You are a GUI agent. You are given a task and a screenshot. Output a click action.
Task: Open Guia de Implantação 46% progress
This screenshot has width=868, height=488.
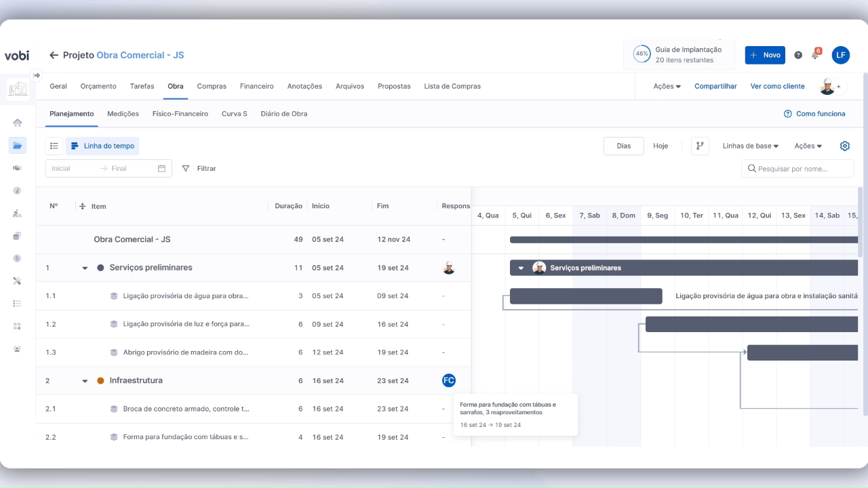tap(679, 55)
